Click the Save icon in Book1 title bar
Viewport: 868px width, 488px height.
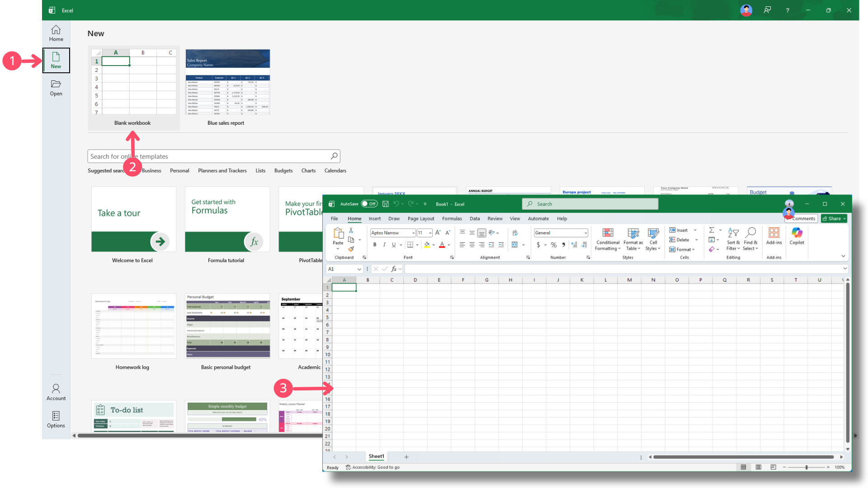pyautogui.click(x=385, y=204)
